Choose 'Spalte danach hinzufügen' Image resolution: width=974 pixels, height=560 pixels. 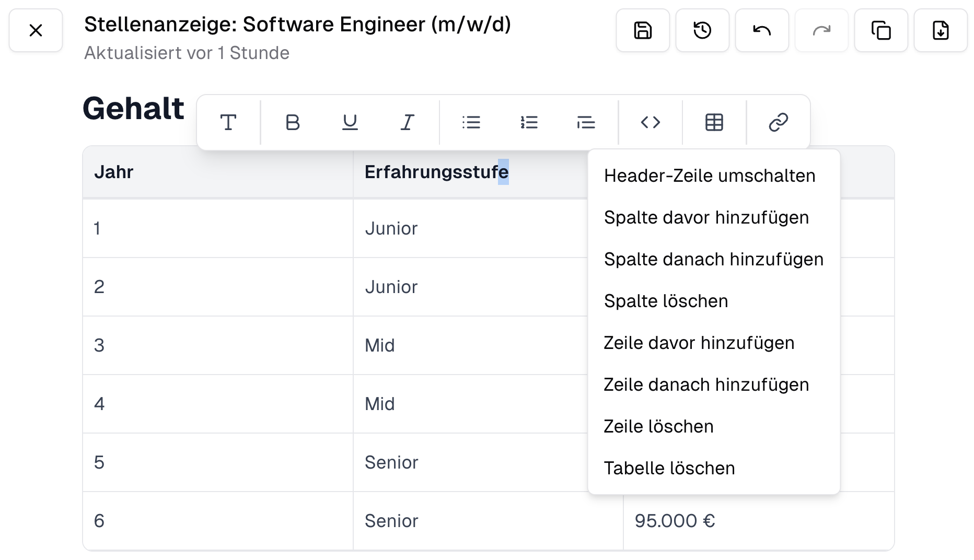click(713, 260)
